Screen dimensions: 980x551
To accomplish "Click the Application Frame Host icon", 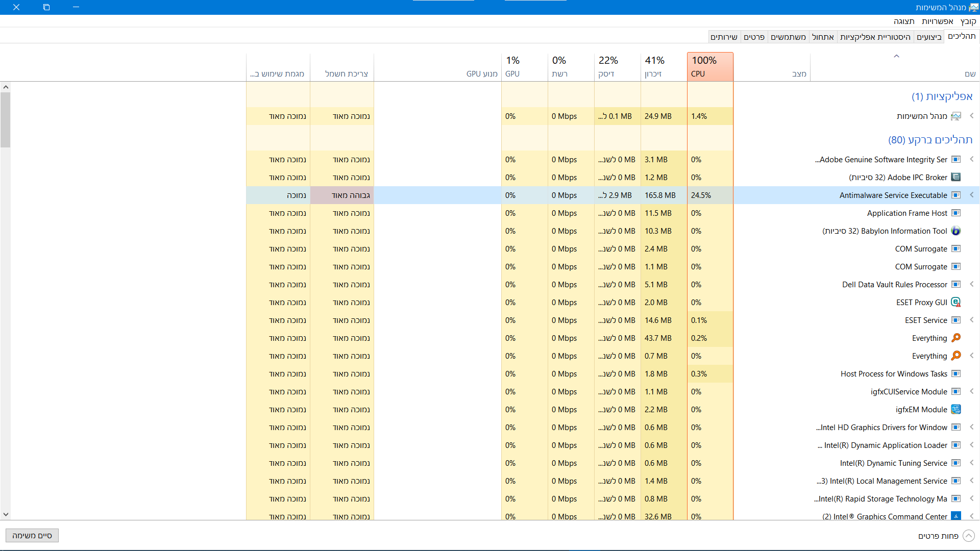I will [956, 213].
